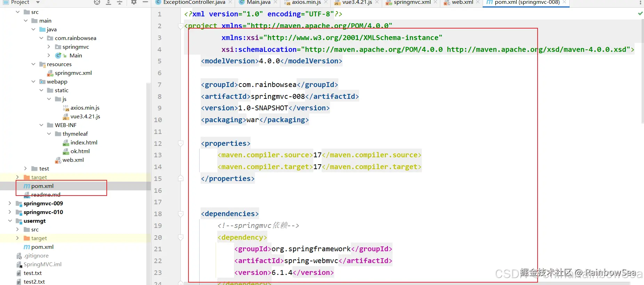Switch to the ExceptionController.java tab
644x285 pixels.
[194, 2]
